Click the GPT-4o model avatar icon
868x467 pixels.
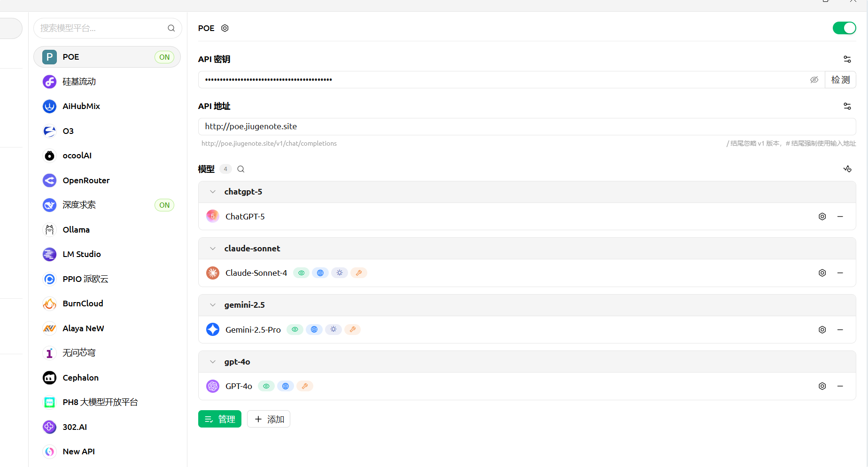[213, 386]
